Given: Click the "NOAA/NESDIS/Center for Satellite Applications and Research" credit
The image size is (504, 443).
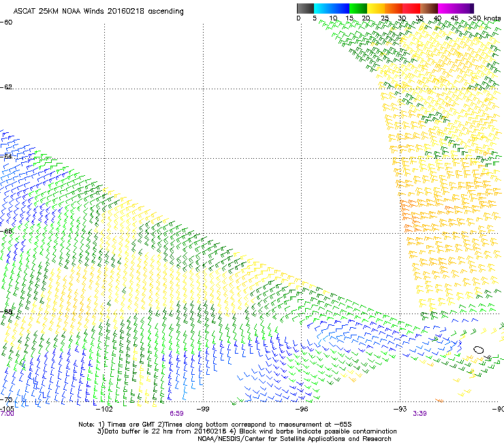Looking at the screenshot, I should pyautogui.click(x=294, y=439).
